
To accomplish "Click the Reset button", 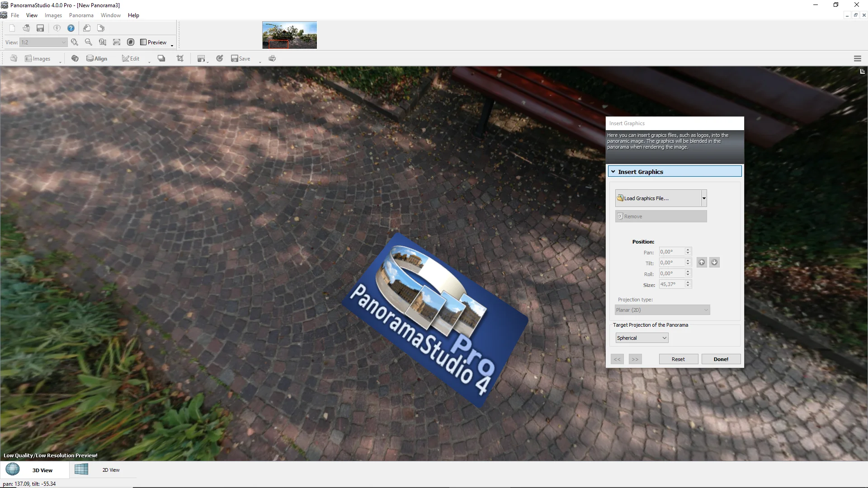I will (x=678, y=359).
